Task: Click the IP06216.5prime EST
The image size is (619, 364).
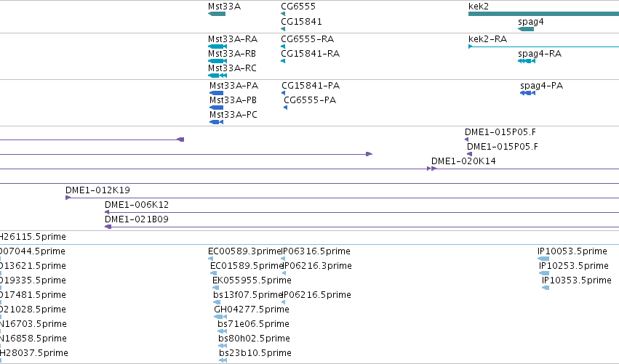Action: (283, 302)
